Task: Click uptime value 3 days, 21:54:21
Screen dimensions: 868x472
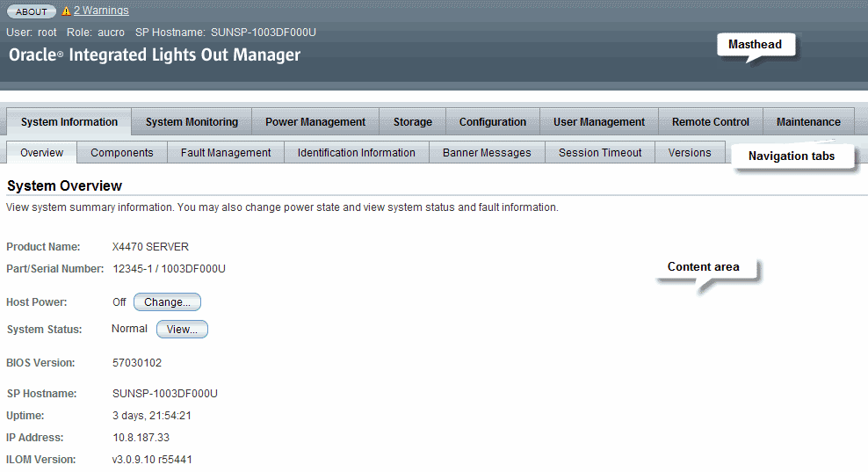Action: click(152, 416)
